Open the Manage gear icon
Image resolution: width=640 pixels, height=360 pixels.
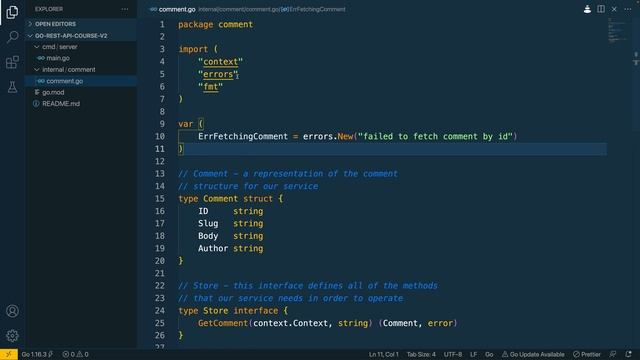12,336
